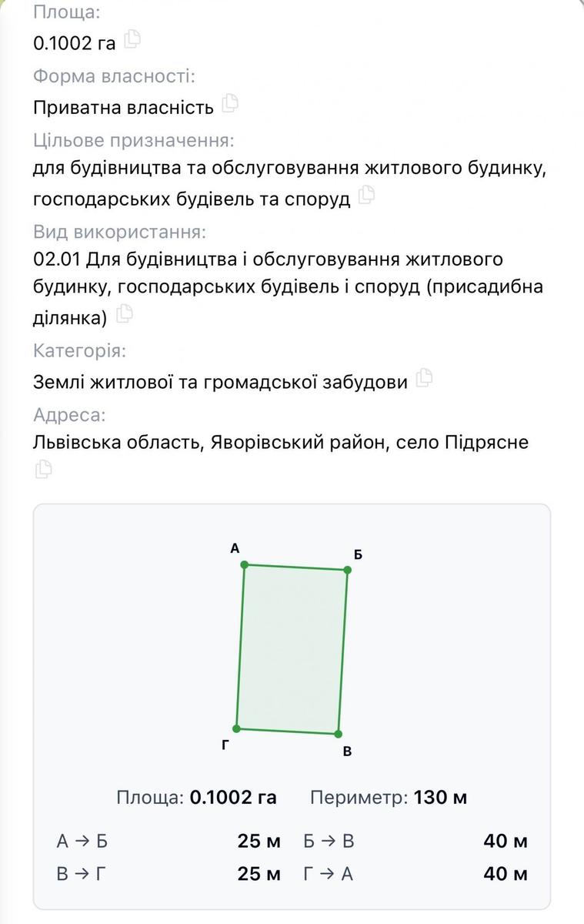This screenshot has width=584, height=924.
Task: Select vertex Г on the parcel diagram
Action: (x=237, y=728)
